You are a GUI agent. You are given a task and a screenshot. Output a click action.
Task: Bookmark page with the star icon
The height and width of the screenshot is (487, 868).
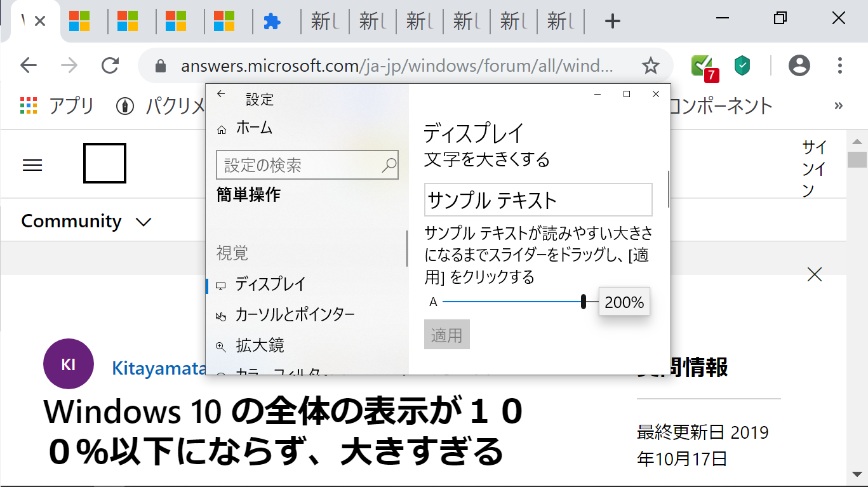click(x=650, y=65)
